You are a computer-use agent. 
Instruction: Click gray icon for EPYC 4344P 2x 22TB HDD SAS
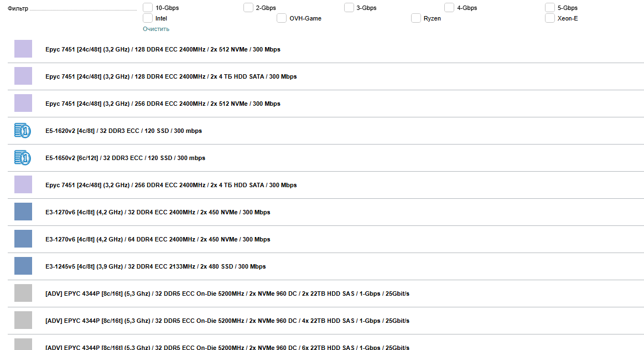pos(23,294)
